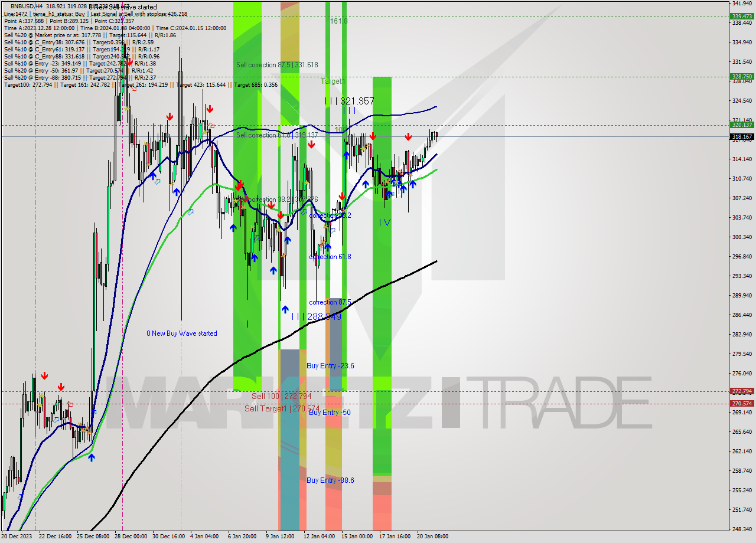Select the 'Buy Entry -88.6' label
Viewport: 756px width, 543px height.
point(330,480)
